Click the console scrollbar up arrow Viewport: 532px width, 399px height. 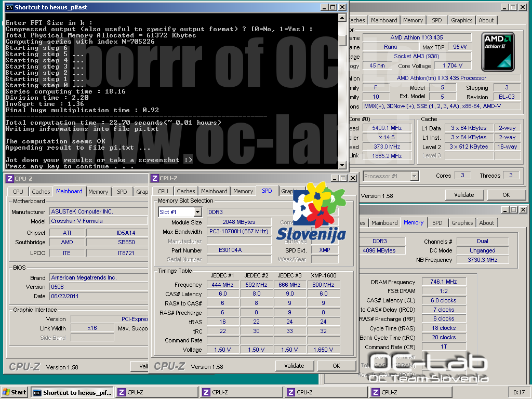[342, 18]
